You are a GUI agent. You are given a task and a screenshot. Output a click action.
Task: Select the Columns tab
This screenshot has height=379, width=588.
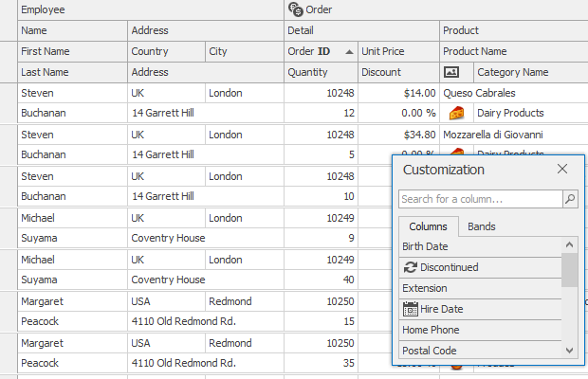tap(429, 226)
